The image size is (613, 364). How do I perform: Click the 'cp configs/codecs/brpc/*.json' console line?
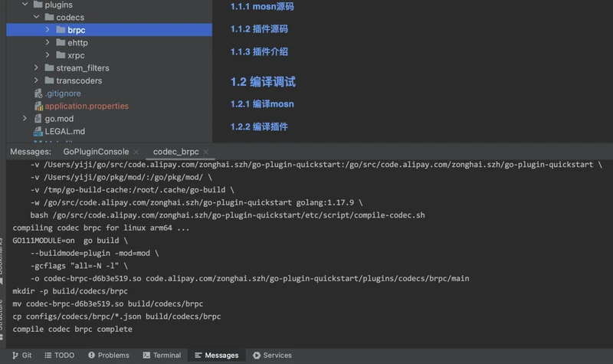click(116, 316)
